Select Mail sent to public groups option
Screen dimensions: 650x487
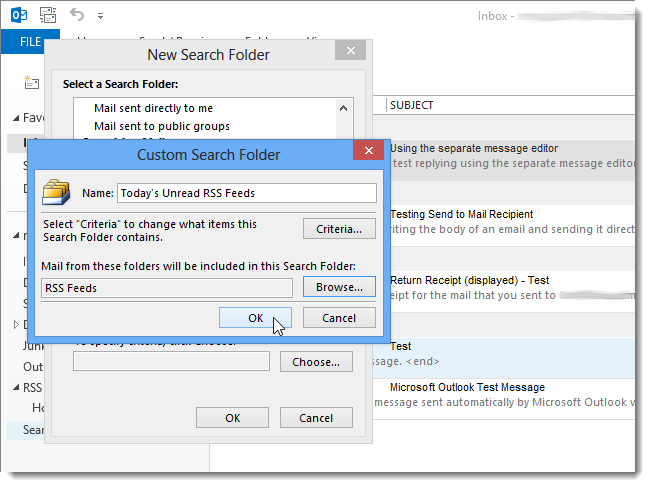[162, 126]
